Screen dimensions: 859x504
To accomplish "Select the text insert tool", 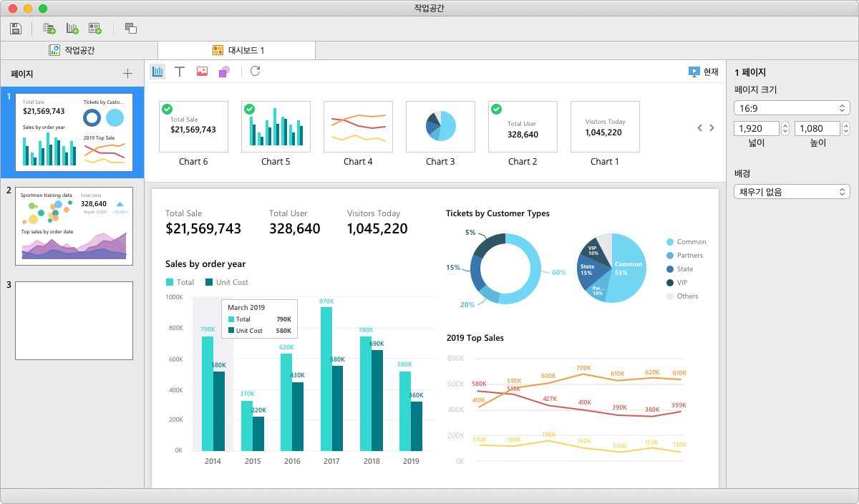I will coord(180,71).
